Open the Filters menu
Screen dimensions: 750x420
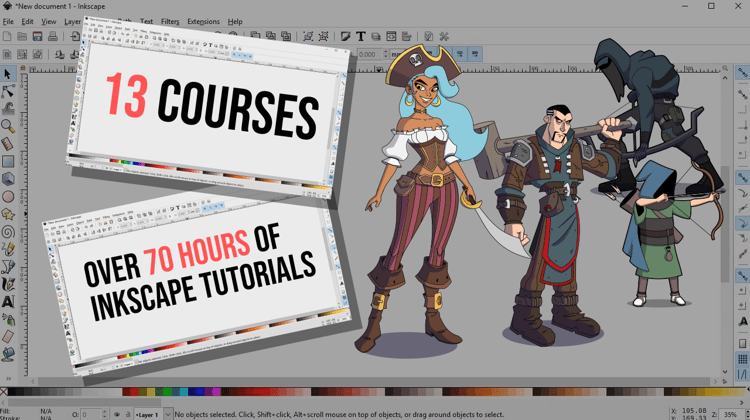coord(170,22)
